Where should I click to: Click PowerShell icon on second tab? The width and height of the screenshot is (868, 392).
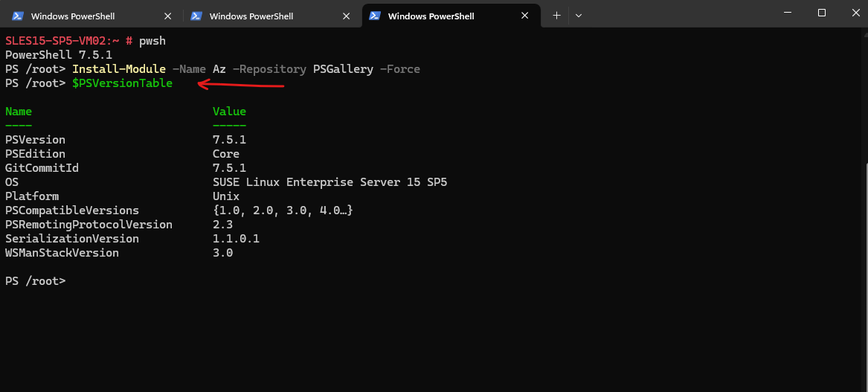tap(196, 16)
